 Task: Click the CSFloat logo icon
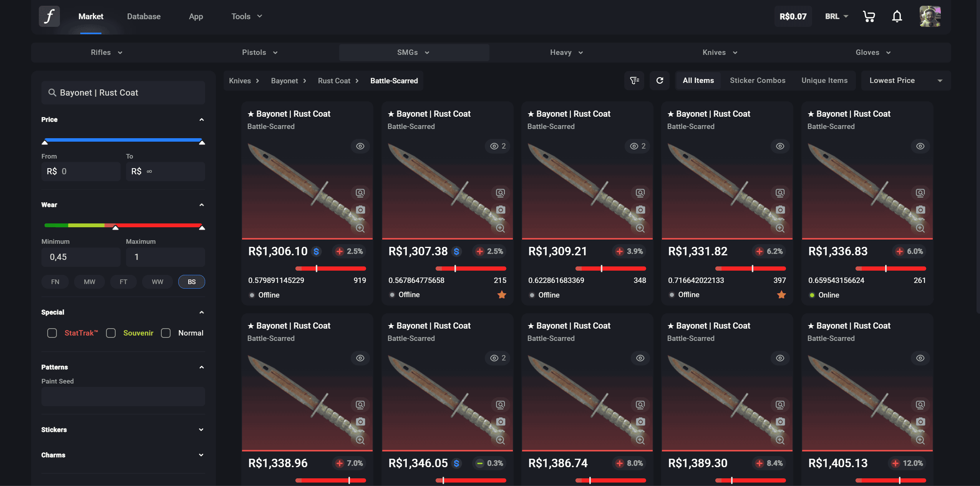click(x=49, y=16)
